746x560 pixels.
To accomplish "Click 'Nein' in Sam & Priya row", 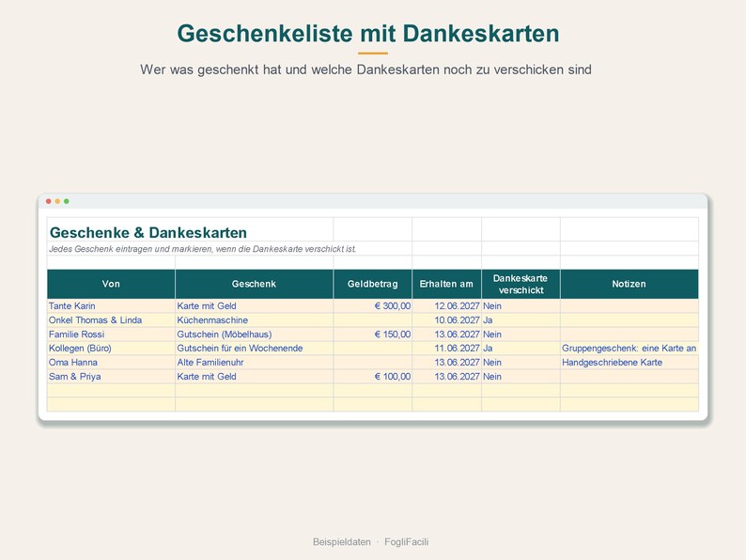I will (521, 377).
